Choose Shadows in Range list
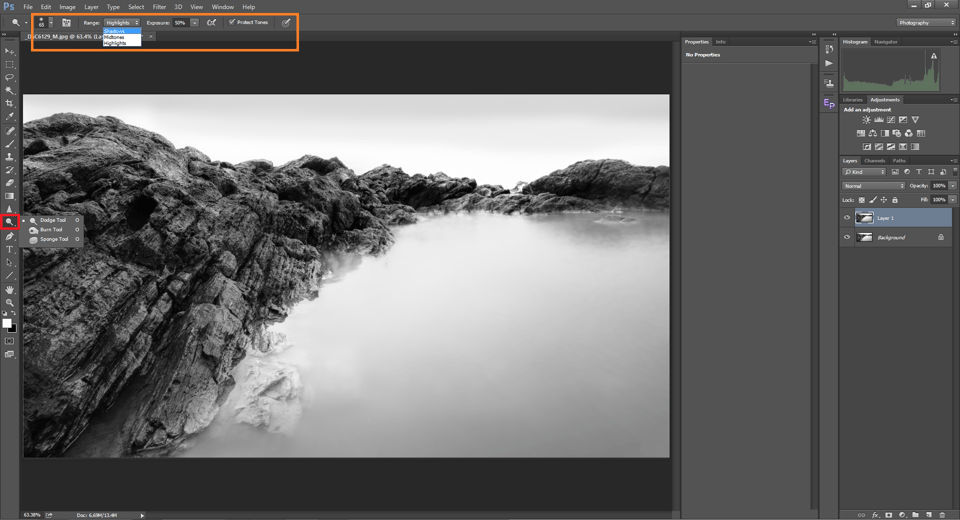Image resolution: width=960 pixels, height=520 pixels. coord(122,31)
